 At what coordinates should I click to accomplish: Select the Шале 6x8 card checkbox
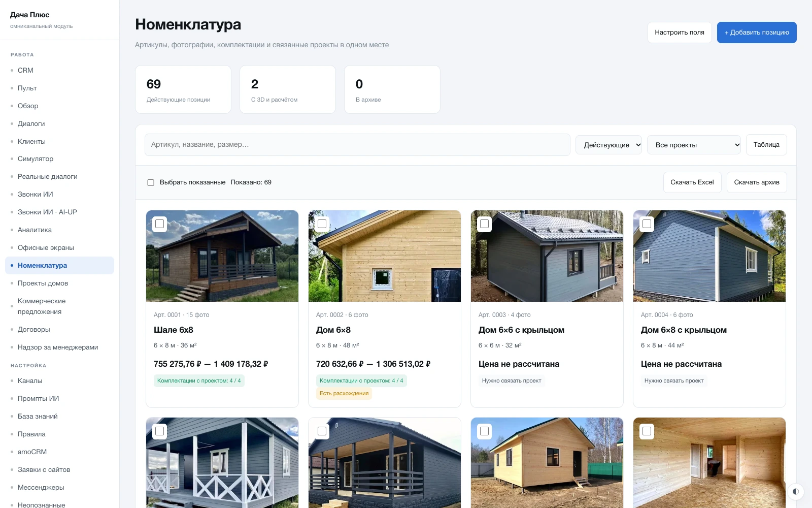pyautogui.click(x=160, y=224)
